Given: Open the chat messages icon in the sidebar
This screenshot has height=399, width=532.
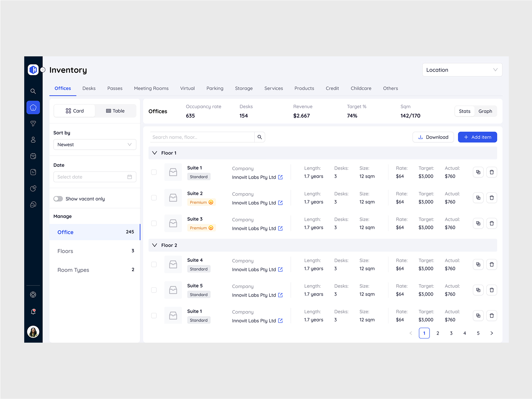Looking at the screenshot, I should point(33,204).
